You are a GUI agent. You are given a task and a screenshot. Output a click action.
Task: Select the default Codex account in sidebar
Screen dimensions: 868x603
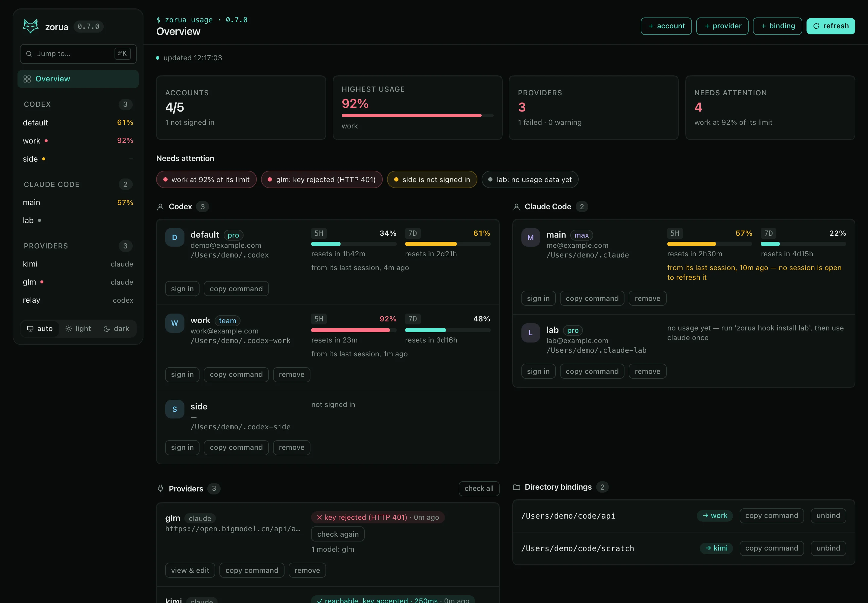point(78,123)
